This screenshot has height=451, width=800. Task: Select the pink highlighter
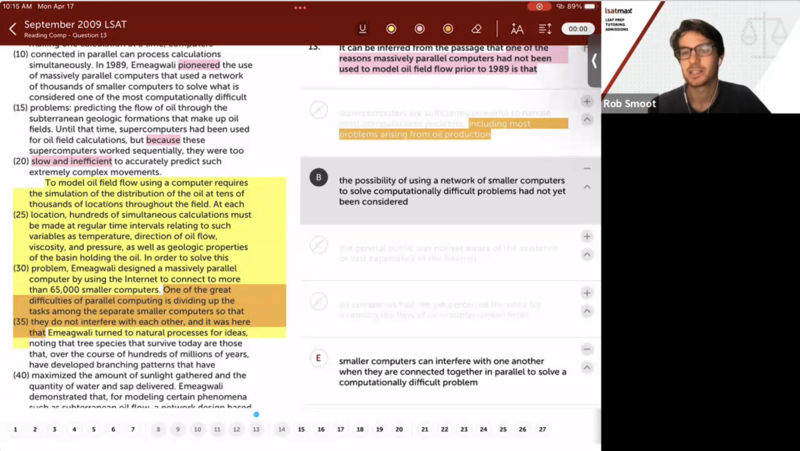(419, 29)
